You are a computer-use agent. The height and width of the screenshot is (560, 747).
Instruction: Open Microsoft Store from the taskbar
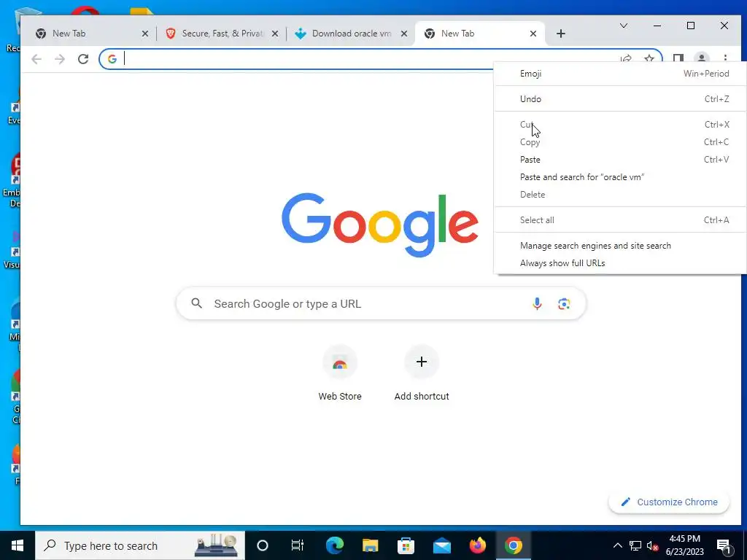pyautogui.click(x=406, y=545)
